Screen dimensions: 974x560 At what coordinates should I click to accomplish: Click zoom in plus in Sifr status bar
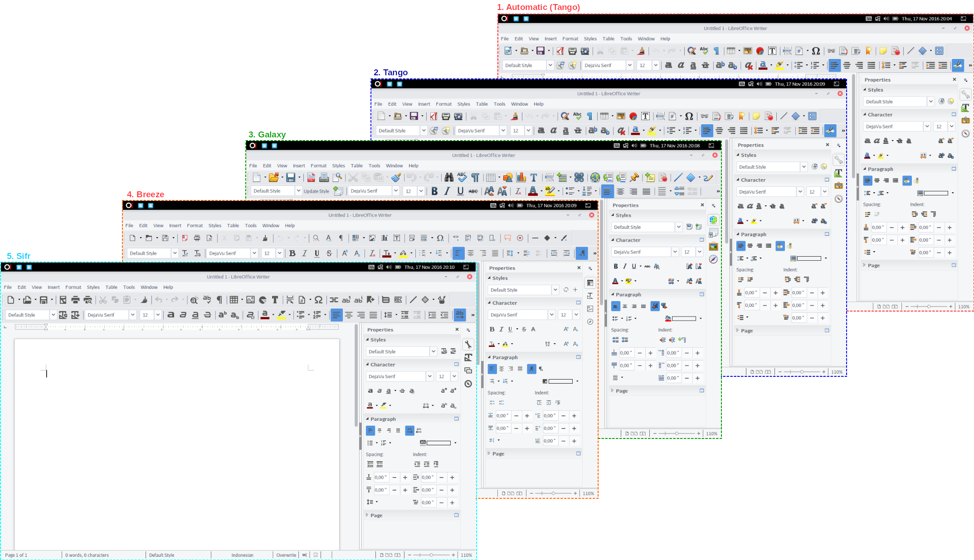(453, 555)
